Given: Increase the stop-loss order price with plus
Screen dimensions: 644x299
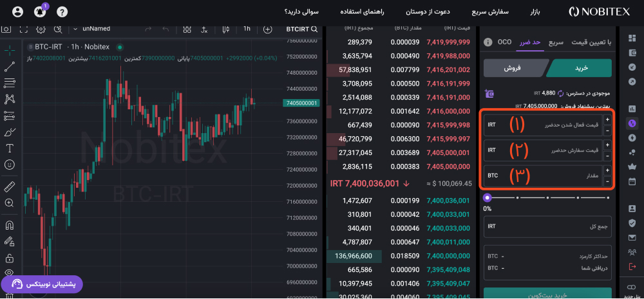Looking at the screenshot, I should tap(607, 145).
